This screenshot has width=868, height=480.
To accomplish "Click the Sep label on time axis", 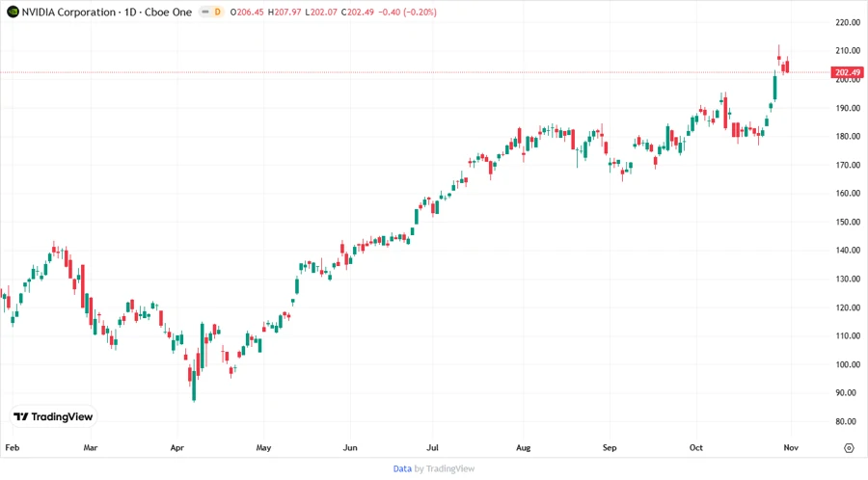I will [x=610, y=447].
